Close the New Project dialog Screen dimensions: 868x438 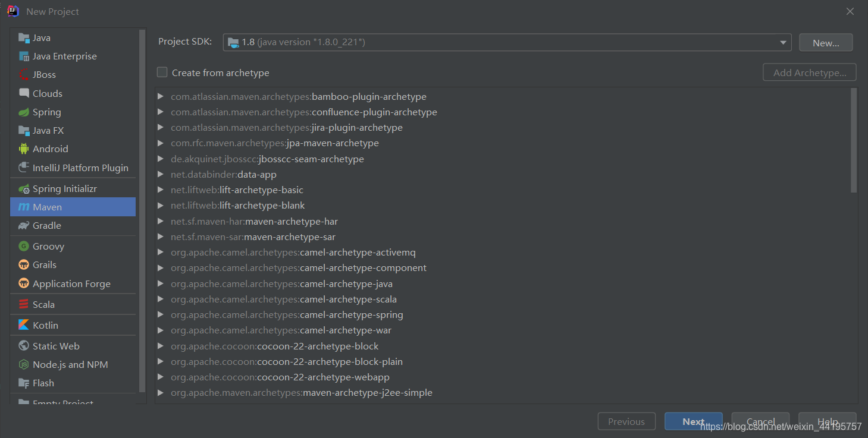[850, 11]
